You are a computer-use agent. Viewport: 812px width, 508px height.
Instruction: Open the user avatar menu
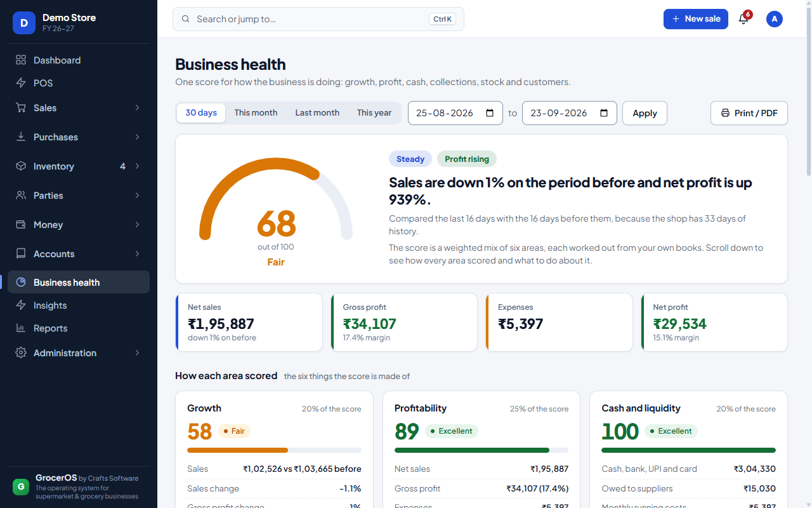coord(775,19)
